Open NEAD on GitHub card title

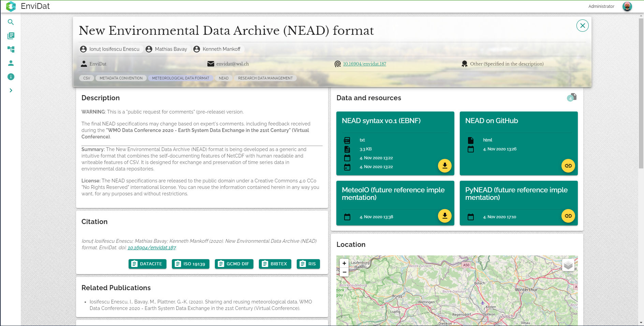(x=492, y=121)
